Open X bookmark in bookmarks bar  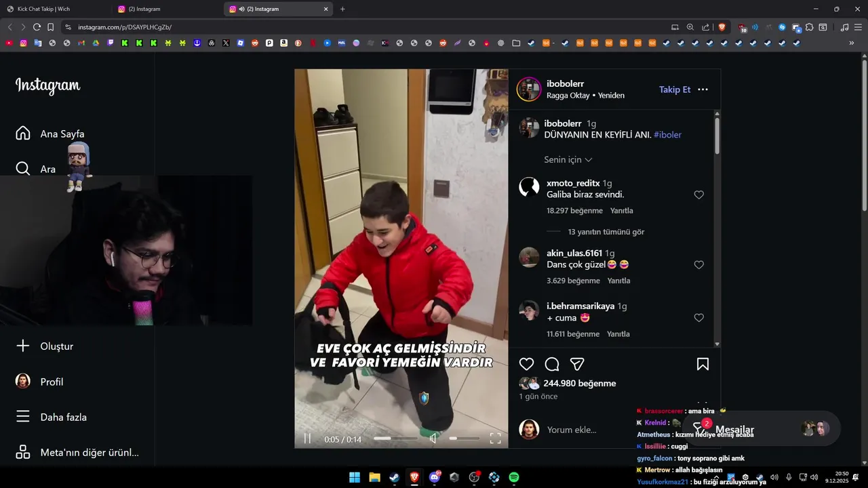[x=226, y=43]
